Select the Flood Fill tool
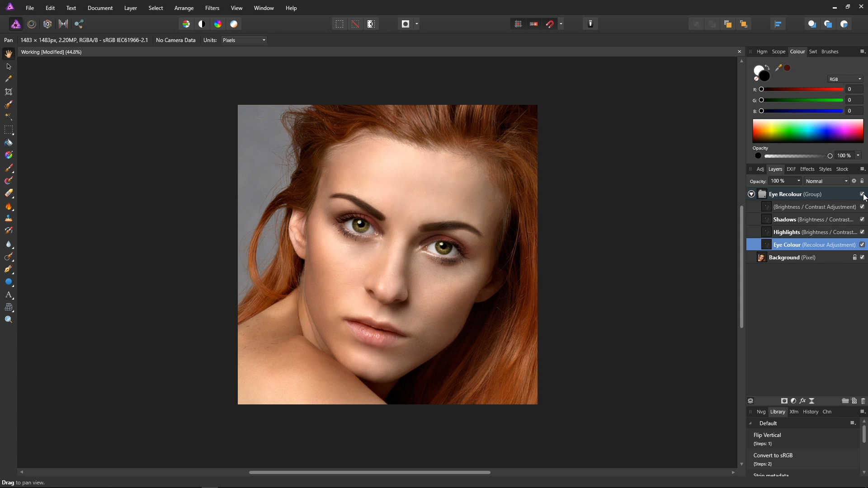Image resolution: width=868 pixels, height=488 pixels. pyautogui.click(x=9, y=143)
